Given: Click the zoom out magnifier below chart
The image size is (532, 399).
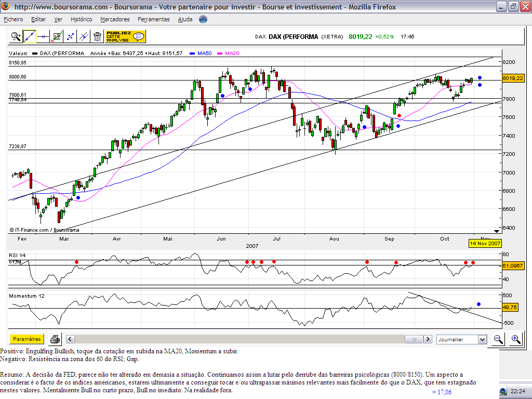Looking at the screenshot, I should point(498,339).
